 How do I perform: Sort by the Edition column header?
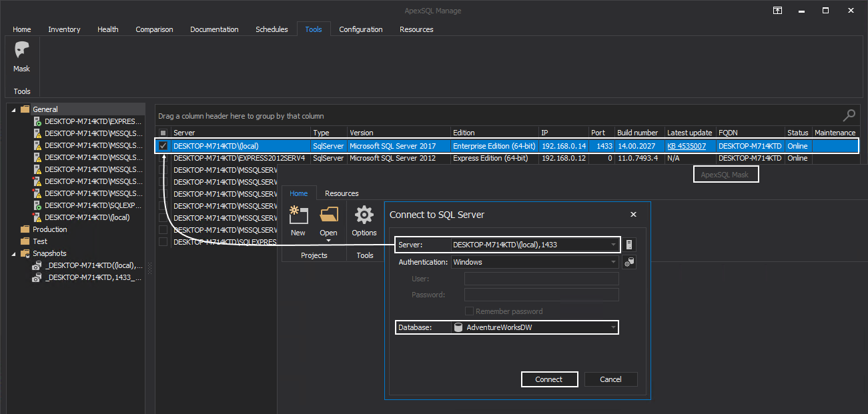pos(494,133)
